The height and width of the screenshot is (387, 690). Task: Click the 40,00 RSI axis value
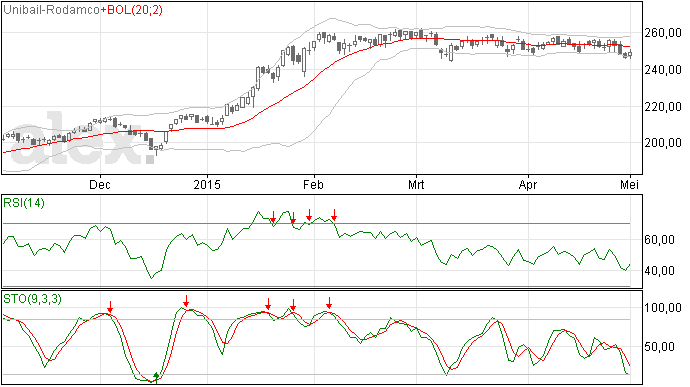click(x=660, y=271)
